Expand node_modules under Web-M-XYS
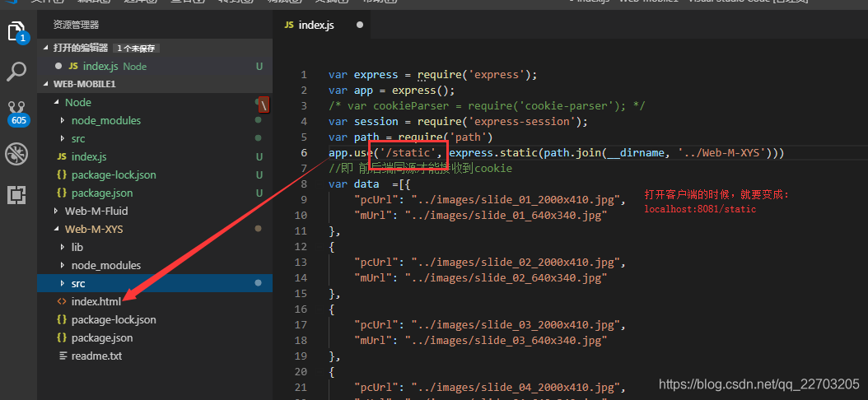The height and width of the screenshot is (400, 868). [63, 265]
